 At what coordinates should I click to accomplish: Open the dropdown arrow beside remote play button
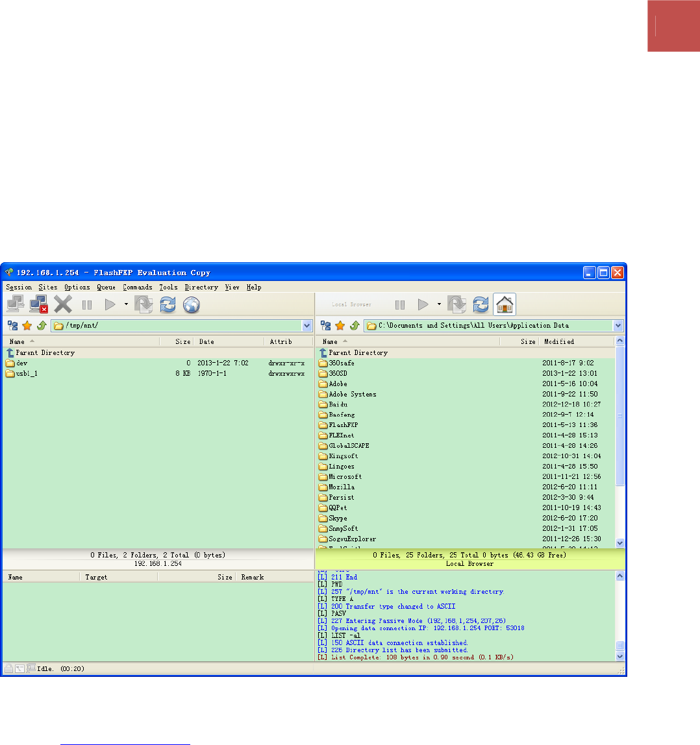coord(126,304)
